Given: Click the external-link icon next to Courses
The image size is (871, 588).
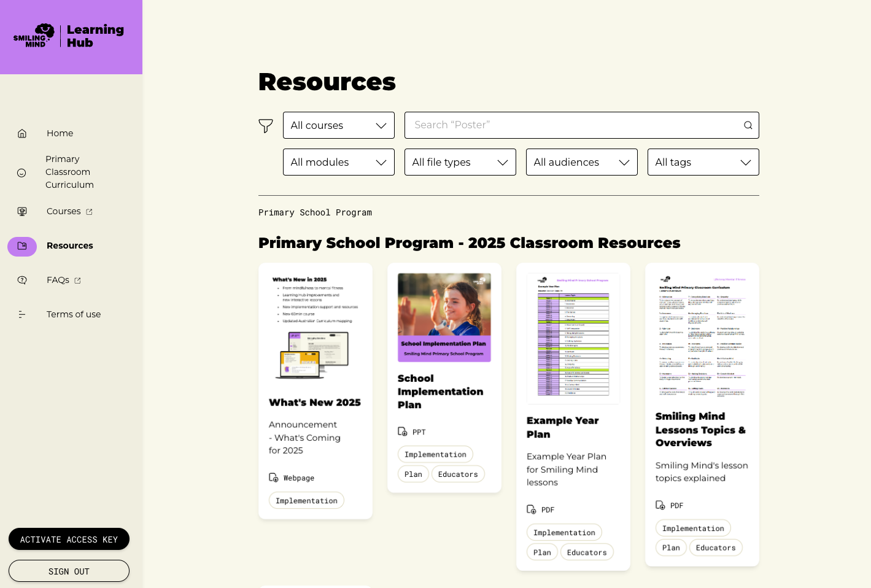Looking at the screenshot, I should (x=89, y=212).
